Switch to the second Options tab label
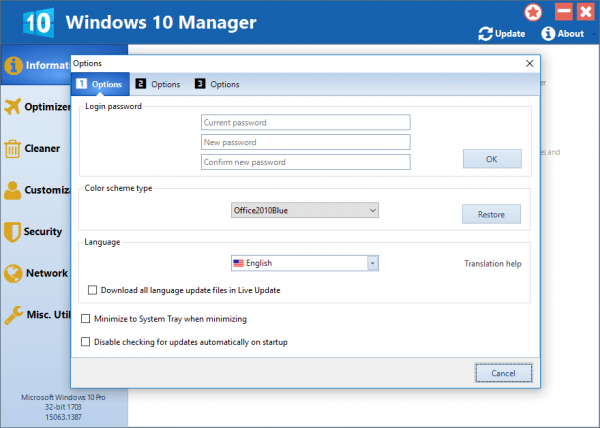The width and height of the screenshot is (600, 428). coord(165,84)
